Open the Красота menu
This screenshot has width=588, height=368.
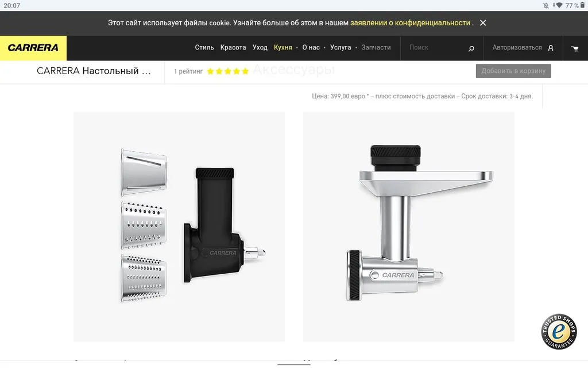pos(233,48)
